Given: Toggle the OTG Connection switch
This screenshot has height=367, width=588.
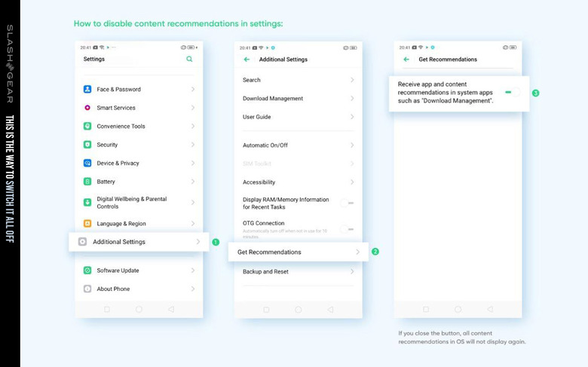Looking at the screenshot, I should pos(347,228).
